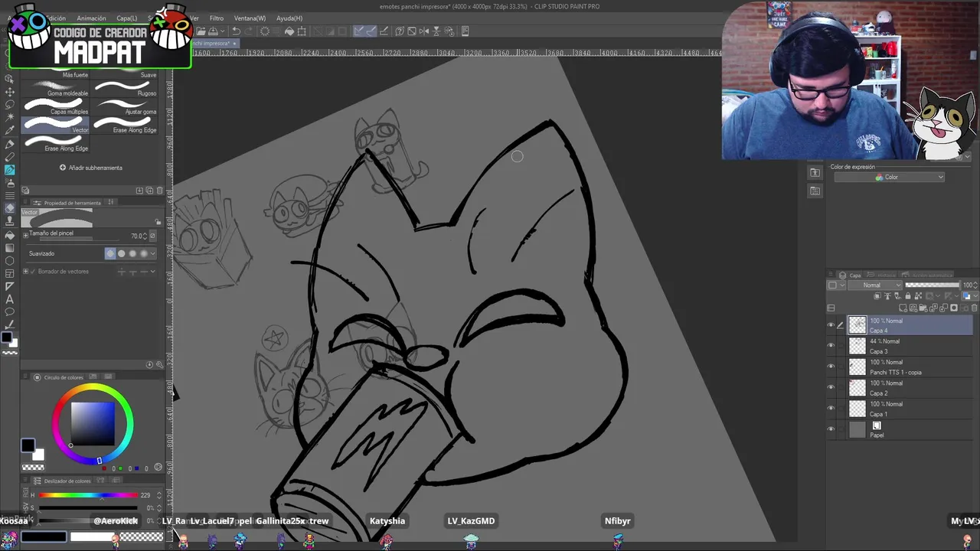Select the Auto select wand tool
Screen dimensions: 980x551
pyautogui.click(x=10, y=117)
